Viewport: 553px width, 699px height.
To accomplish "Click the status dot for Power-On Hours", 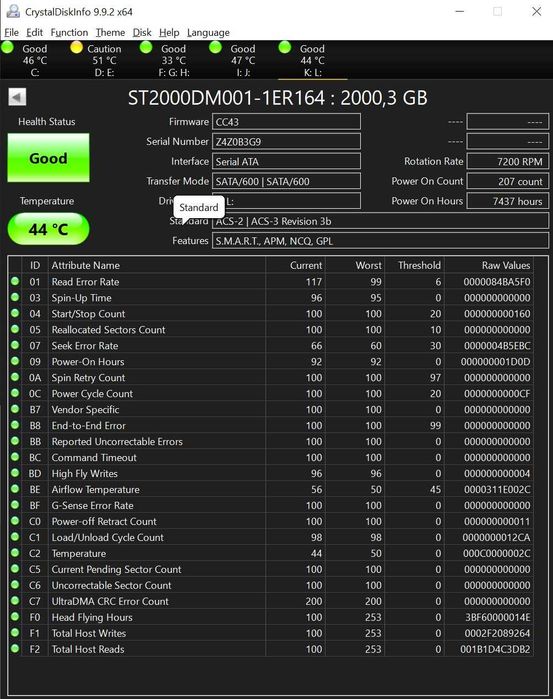I will (x=15, y=361).
